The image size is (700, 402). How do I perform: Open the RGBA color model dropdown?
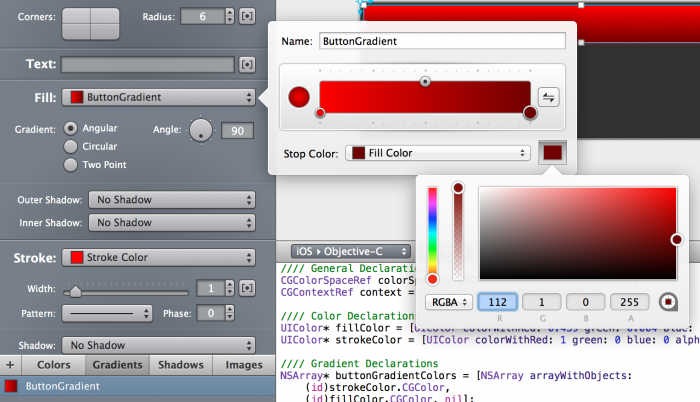point(449,301)
